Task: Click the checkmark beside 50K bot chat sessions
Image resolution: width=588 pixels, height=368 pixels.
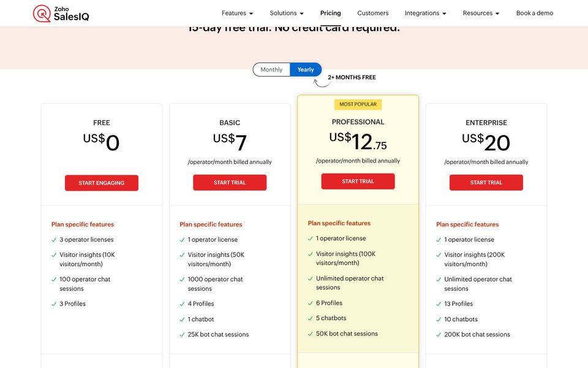Action: 311,334
